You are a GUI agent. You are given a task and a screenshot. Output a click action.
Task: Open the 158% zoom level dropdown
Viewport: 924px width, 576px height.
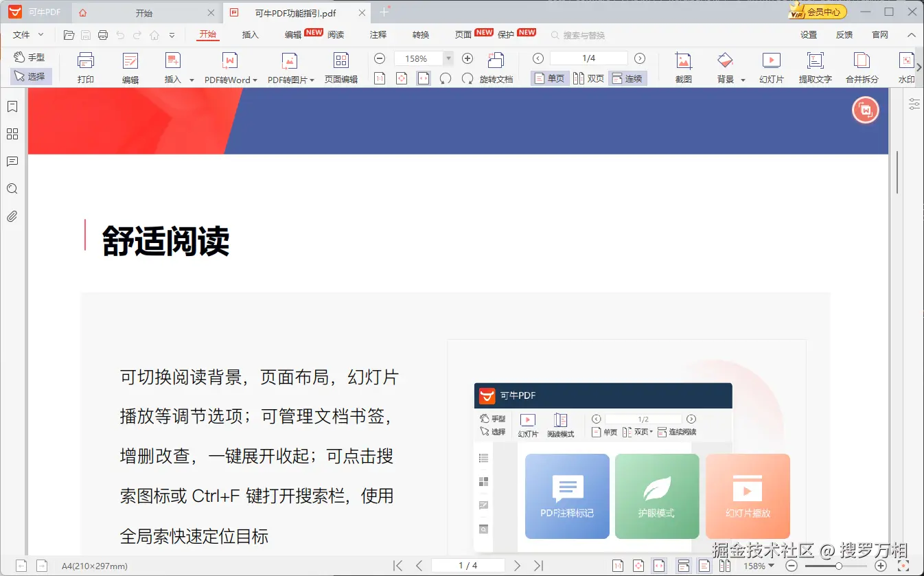click(x=449, y=59)
